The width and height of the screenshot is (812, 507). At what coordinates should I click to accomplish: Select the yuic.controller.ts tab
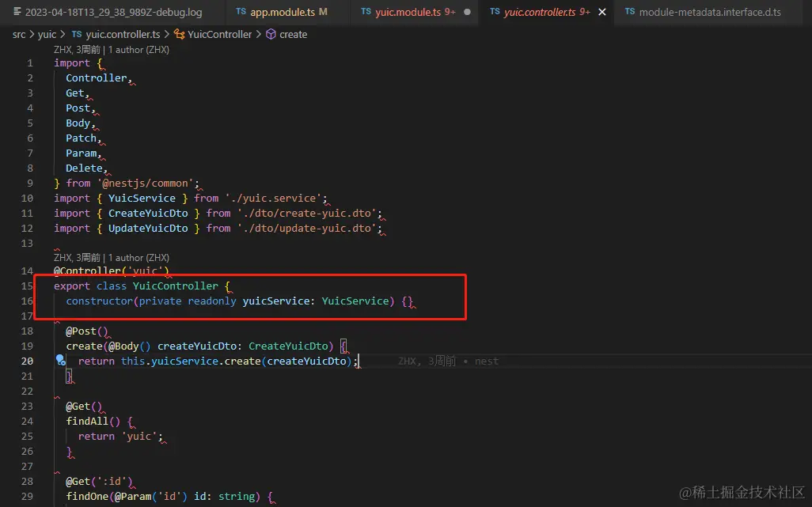(540, 12)
